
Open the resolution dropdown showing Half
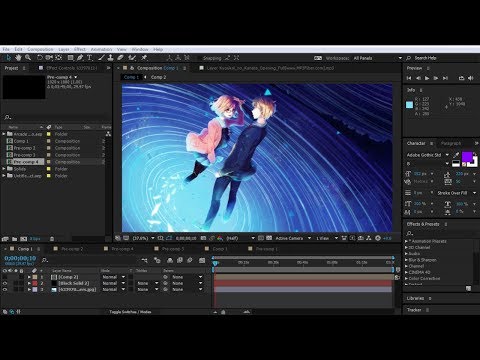coord(240,238)
